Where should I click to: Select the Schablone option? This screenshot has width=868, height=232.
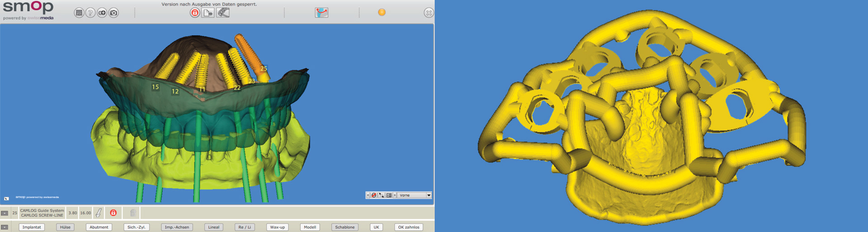tap(345, 227)
